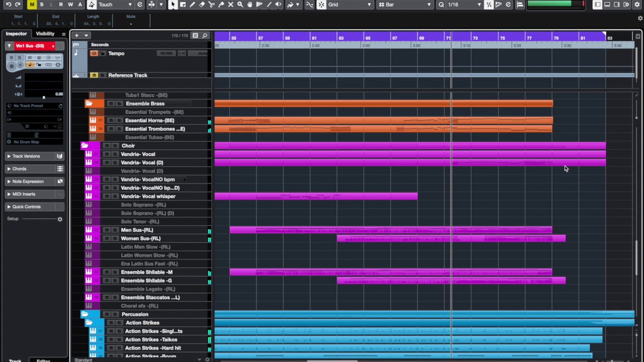
Task: Mute the Ensemble Brass track
Action: [111, 104]
